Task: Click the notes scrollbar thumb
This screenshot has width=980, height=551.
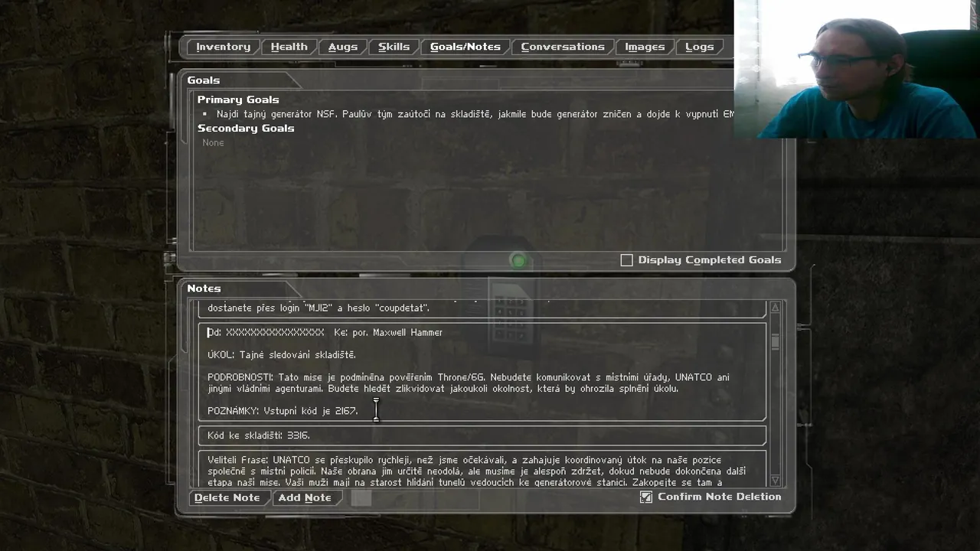Action: tap(775, 341)
